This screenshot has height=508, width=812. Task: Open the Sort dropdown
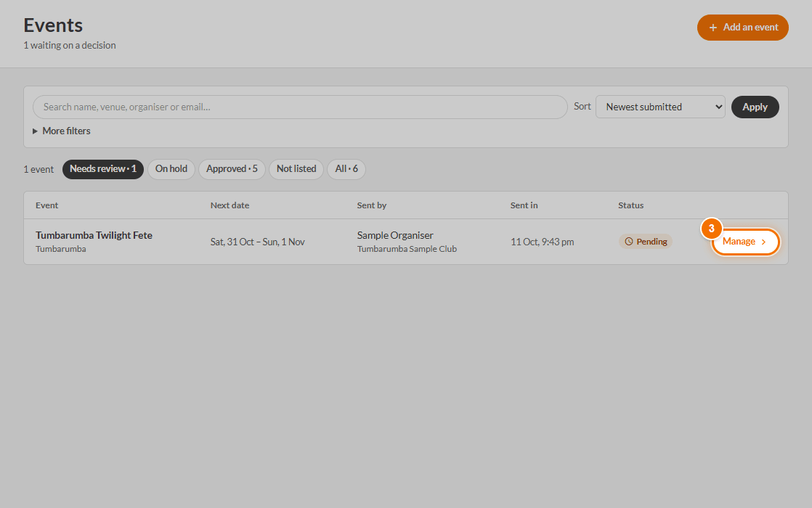coord(660,107)
